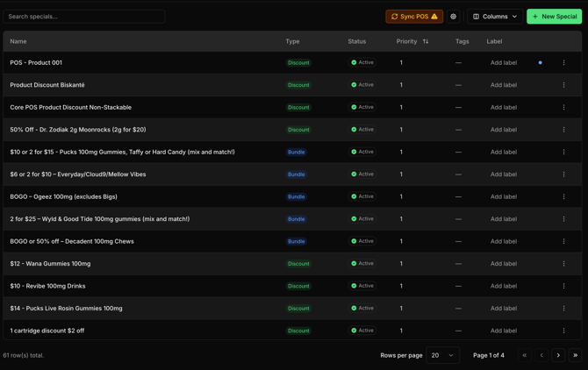Open the Columns dropdown
Image resolution: width=588 pixels, height=370 pixels.
pyautogui.click(x=495, y=17)
